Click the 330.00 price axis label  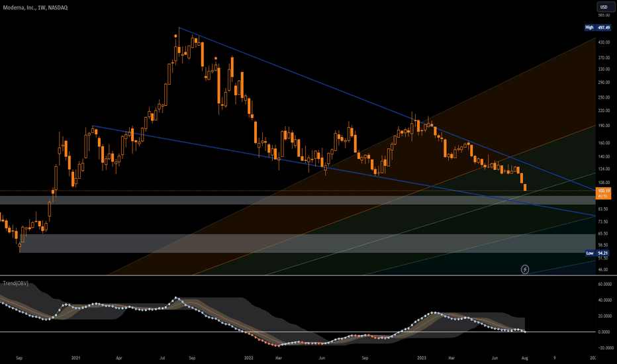604,69
